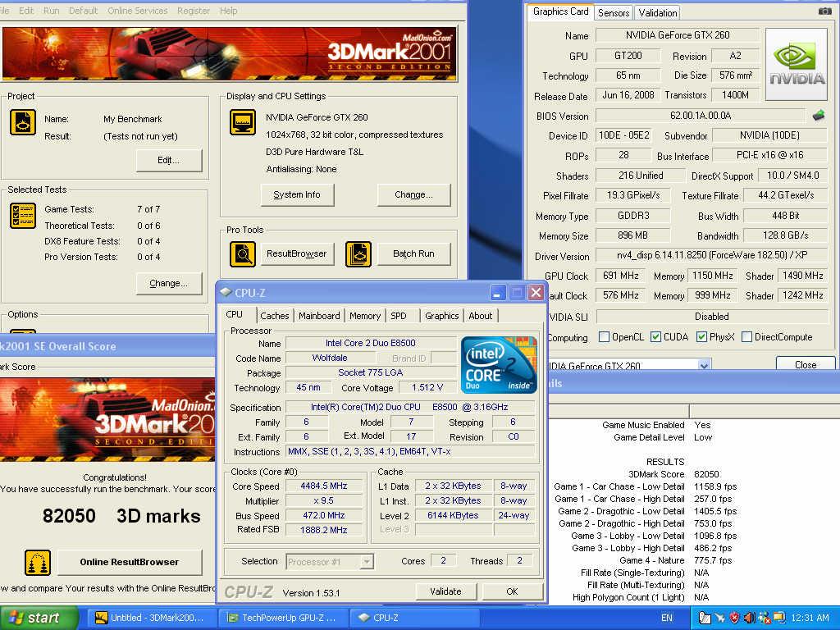Click the Online ResultBrowser tree icon
Viewport: 840px width, 630px height.
click(38, 563)
